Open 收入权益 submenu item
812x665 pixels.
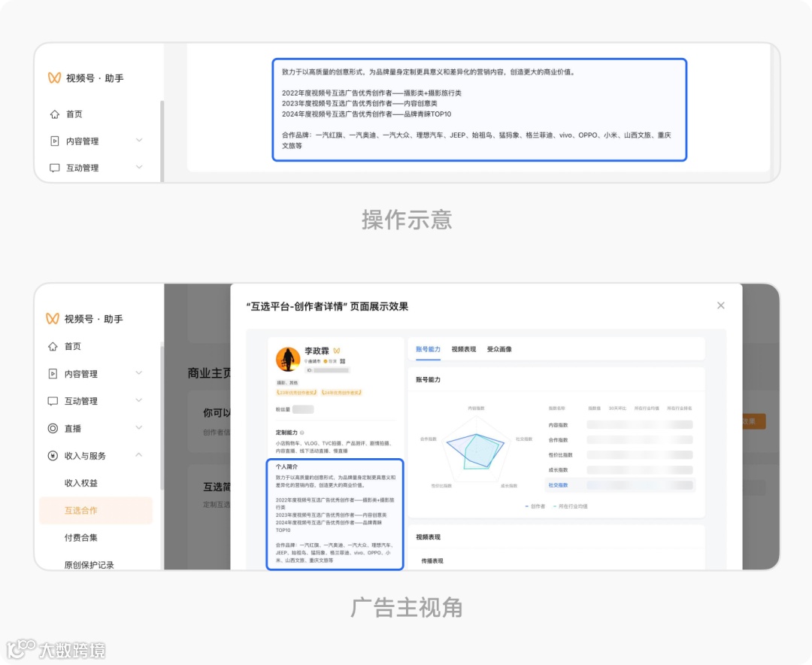point(80,483)
